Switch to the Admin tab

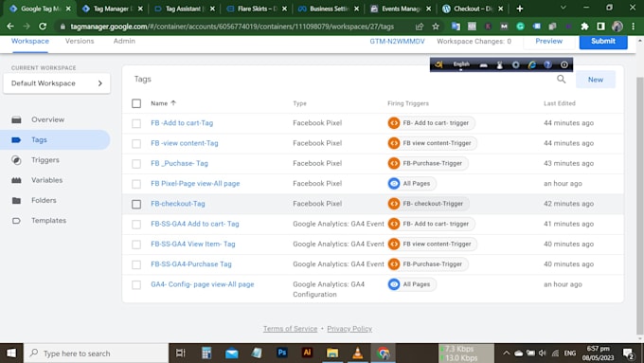pyautogui.click(x=124, y=41)
